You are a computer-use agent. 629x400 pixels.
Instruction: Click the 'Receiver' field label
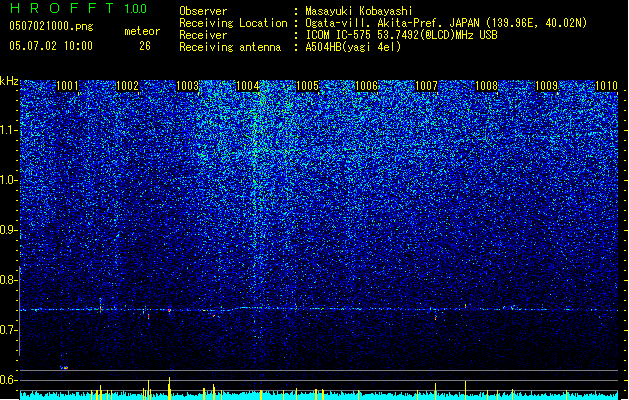(x=203, y=35)
